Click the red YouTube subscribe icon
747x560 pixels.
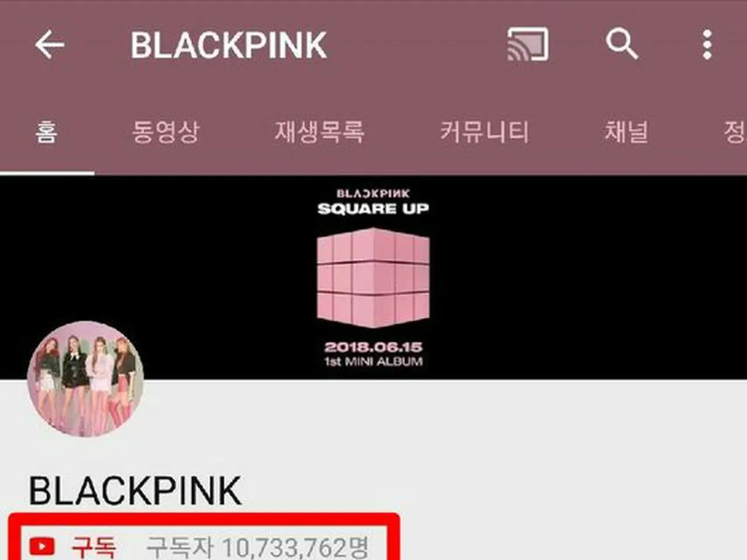[42, 547]
